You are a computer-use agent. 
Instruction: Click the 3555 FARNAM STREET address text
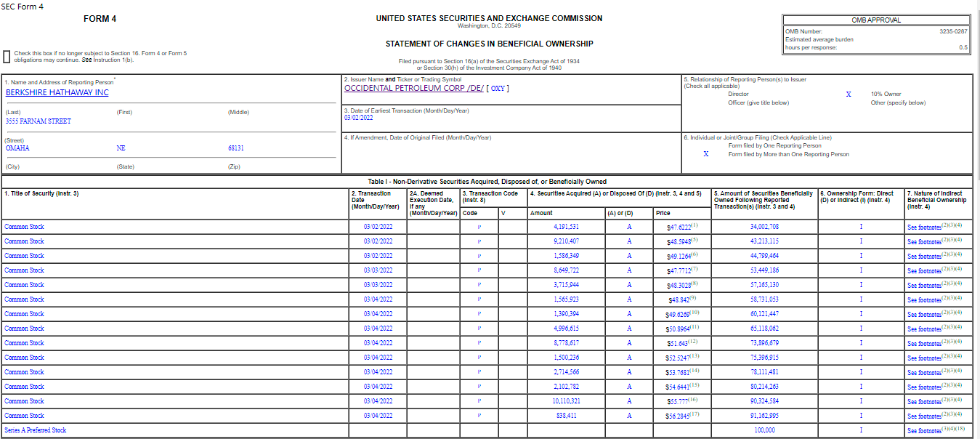pos(38,121)
